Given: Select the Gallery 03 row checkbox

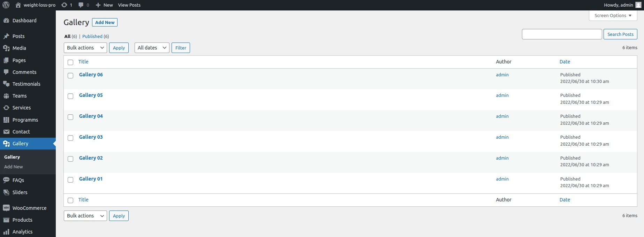Looking at the screenshot, I should point(70,138).
